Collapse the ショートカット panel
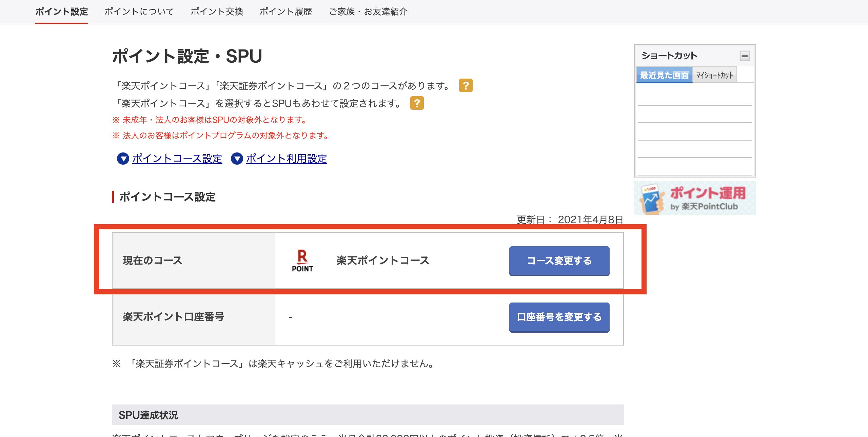The image size is (868, 437). point(745,56)
